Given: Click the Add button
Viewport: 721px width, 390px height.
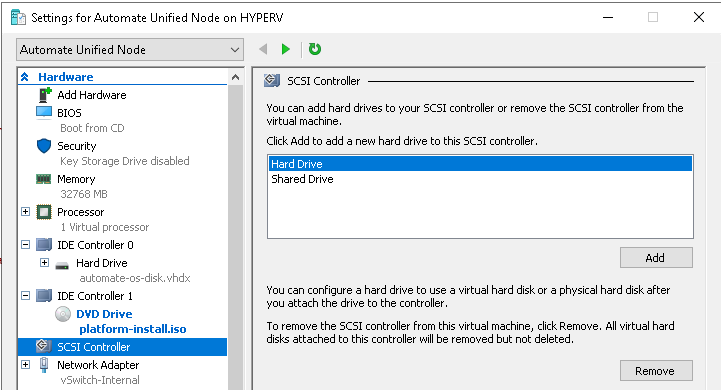Looking at the screenshot, I should tap(656, 258).
